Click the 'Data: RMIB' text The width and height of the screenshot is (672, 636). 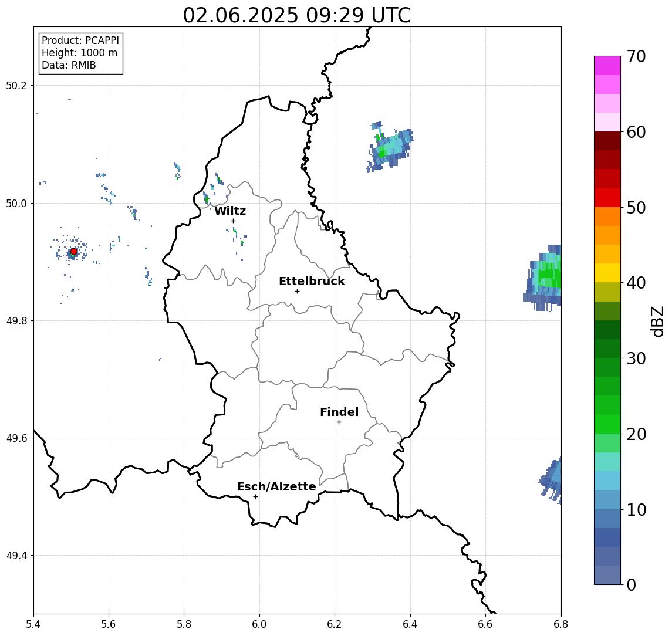(x=69, y=65)
